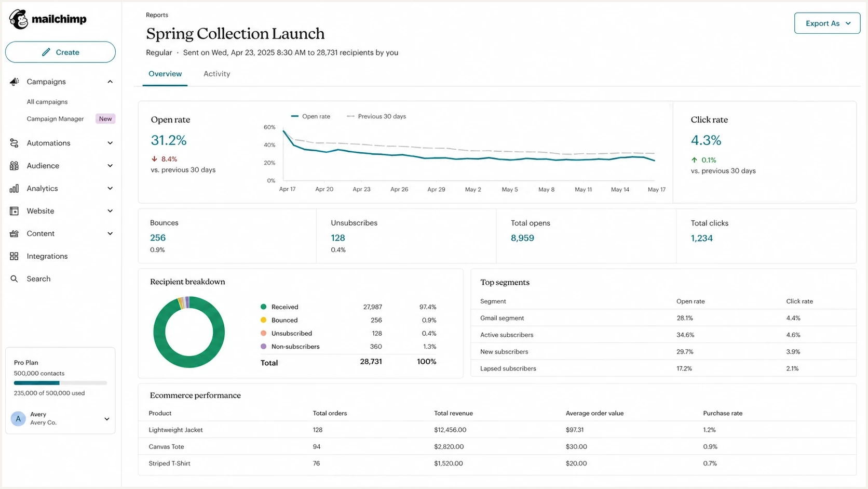Viewport: 868px width, 489px height.
Task: Click the 28,731 total recipients value
Action: coord(371,362)
